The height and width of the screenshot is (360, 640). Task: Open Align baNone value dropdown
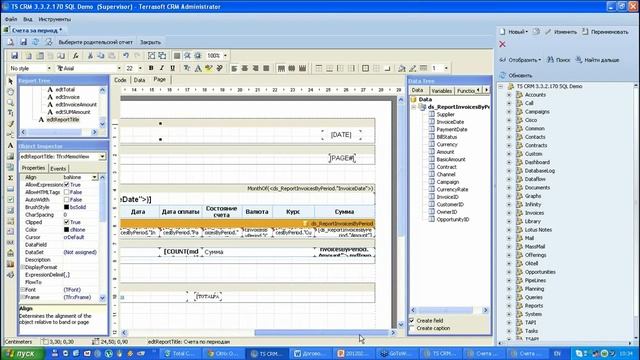pos(95,177)
